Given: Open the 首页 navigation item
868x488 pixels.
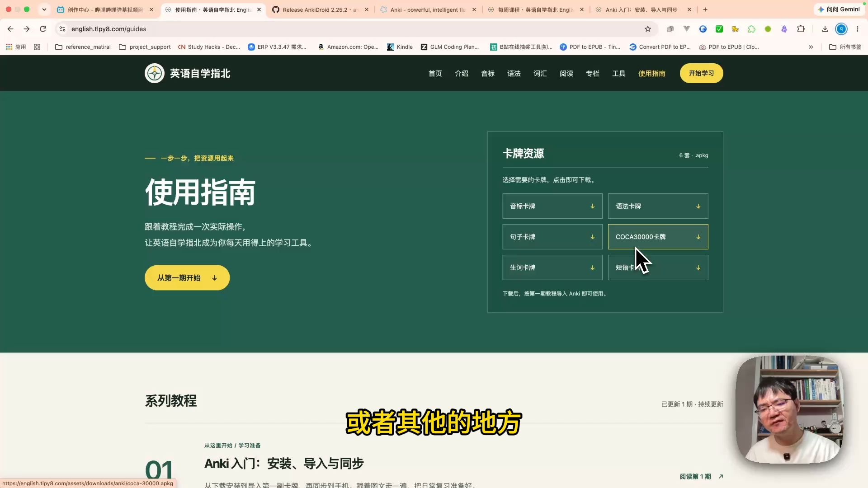Looking at the screenshot, I should 435,73.
